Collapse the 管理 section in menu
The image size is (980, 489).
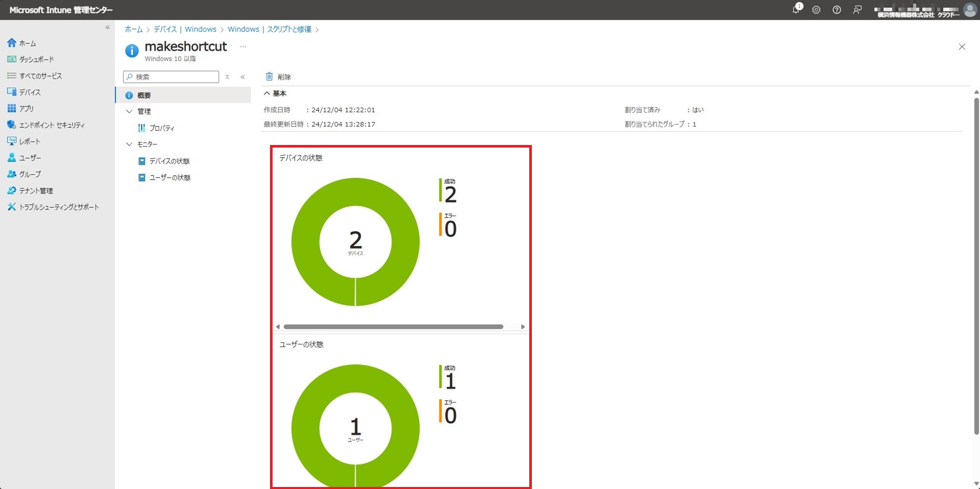[x=129, y=111]
